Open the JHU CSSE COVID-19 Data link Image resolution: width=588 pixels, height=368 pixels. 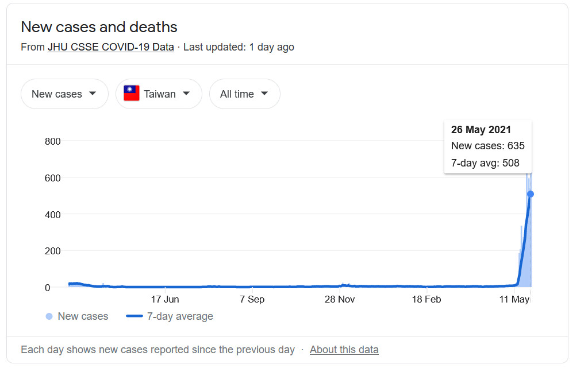pos(110,47)
